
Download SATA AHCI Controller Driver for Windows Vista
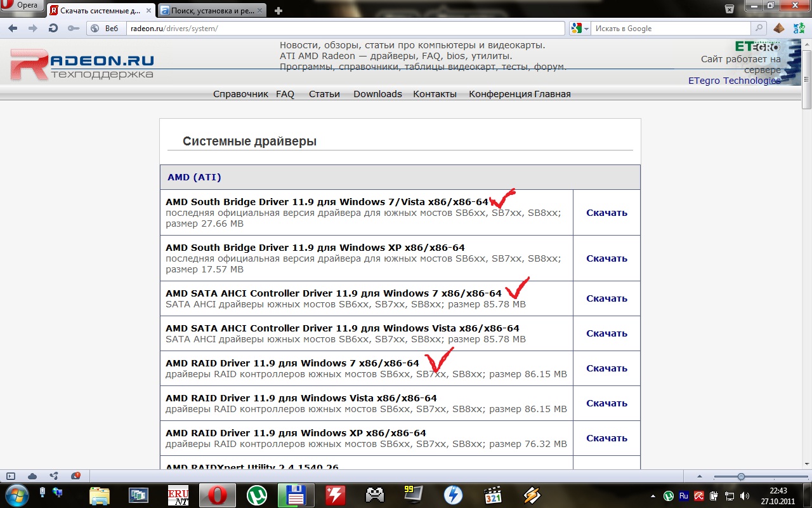coord(606,333)
